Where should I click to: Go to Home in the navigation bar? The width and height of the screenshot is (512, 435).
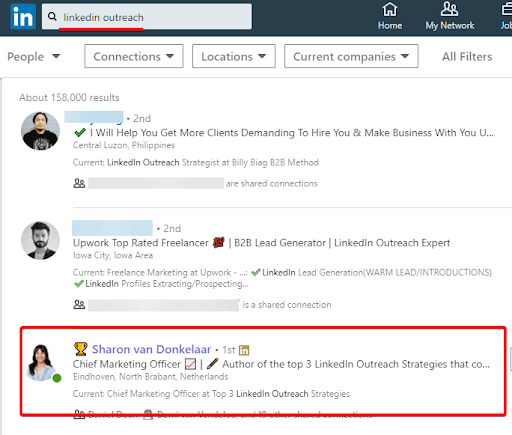390,16
